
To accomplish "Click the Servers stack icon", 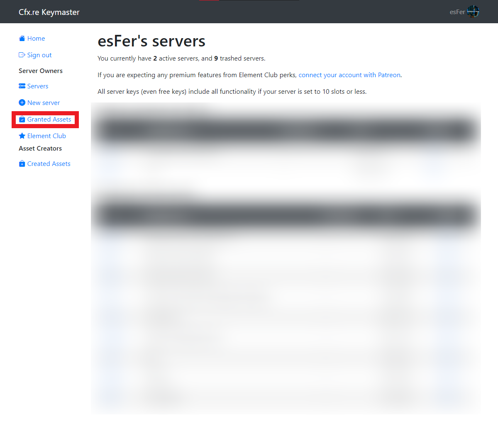I will pos(22,86).
